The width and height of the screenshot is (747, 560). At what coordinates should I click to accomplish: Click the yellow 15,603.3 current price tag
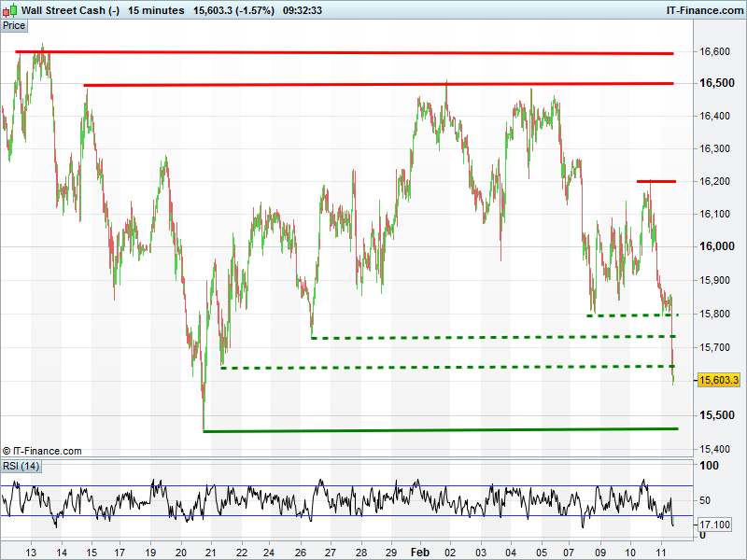(x=718, y=380)
